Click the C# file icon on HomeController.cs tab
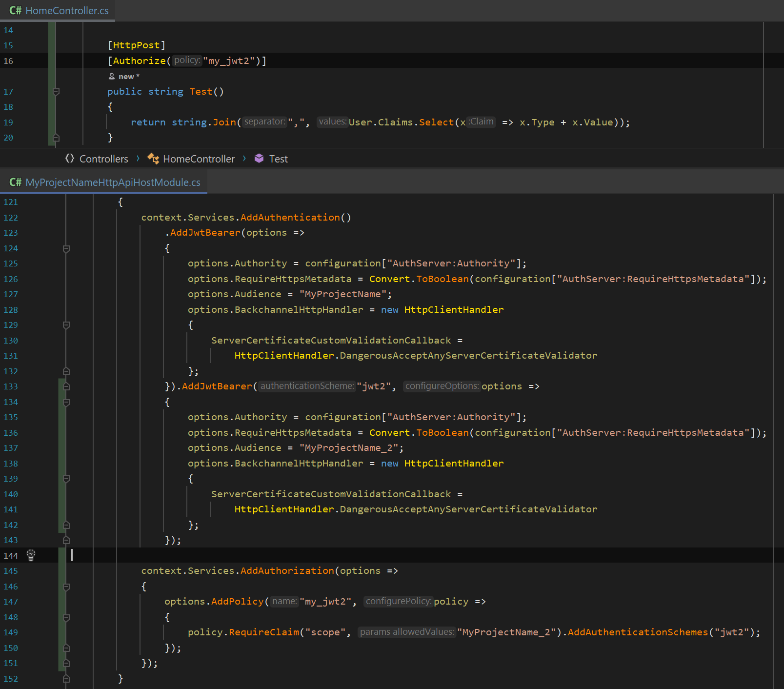The image size is (784, 689). pyautogui.click(x=15, y=10)
